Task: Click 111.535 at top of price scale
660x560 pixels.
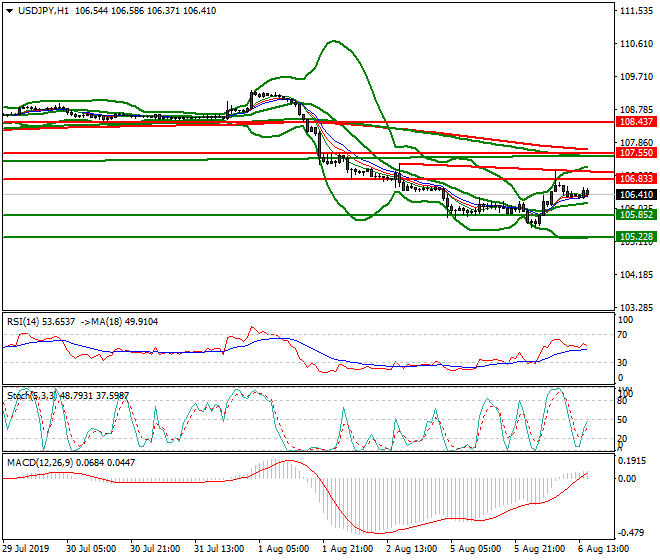Action: [x=637, y=12]
